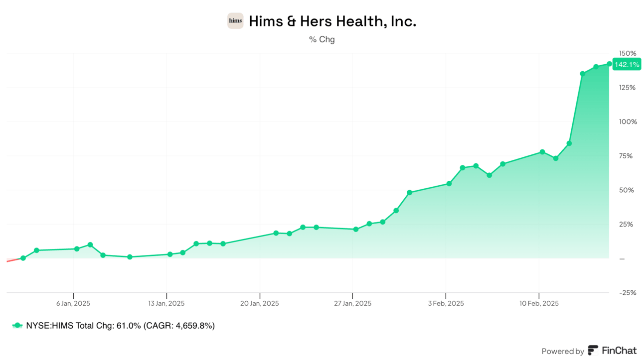Click the green NYSE:HIMS legend marker
Image resolution: width=644 pixels, height=362 pixels.
point(17,326)
